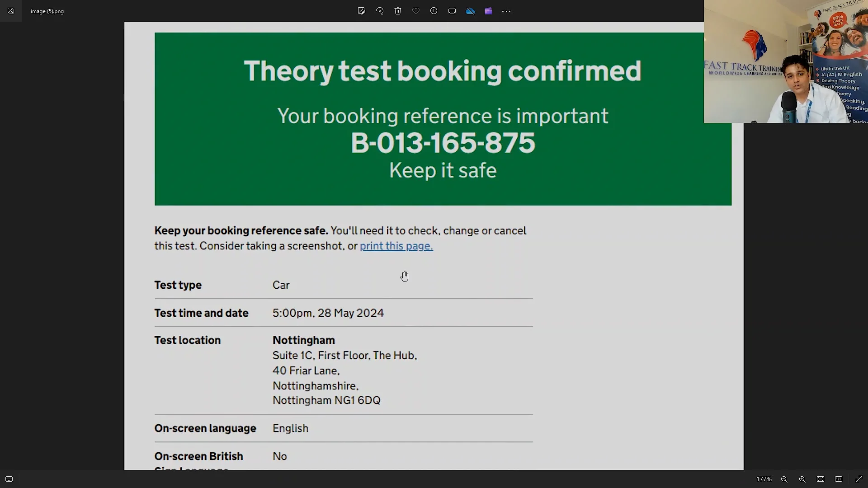This screenshot has width=868, height=488.
Task: Fit the image to the window
Action: (820, 479)
